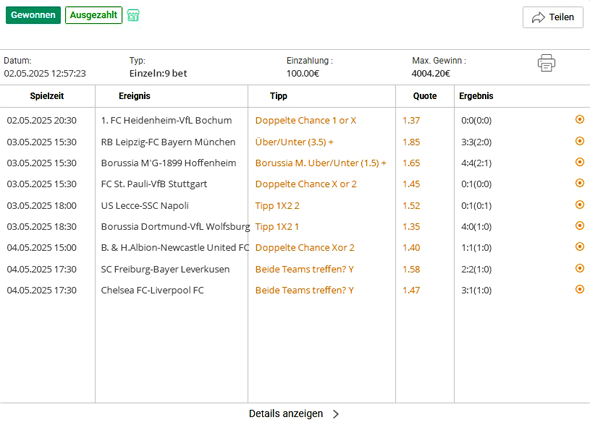Screen dimensions: 590x425
Task: Click the printer icon
Action: pos(546,63)
